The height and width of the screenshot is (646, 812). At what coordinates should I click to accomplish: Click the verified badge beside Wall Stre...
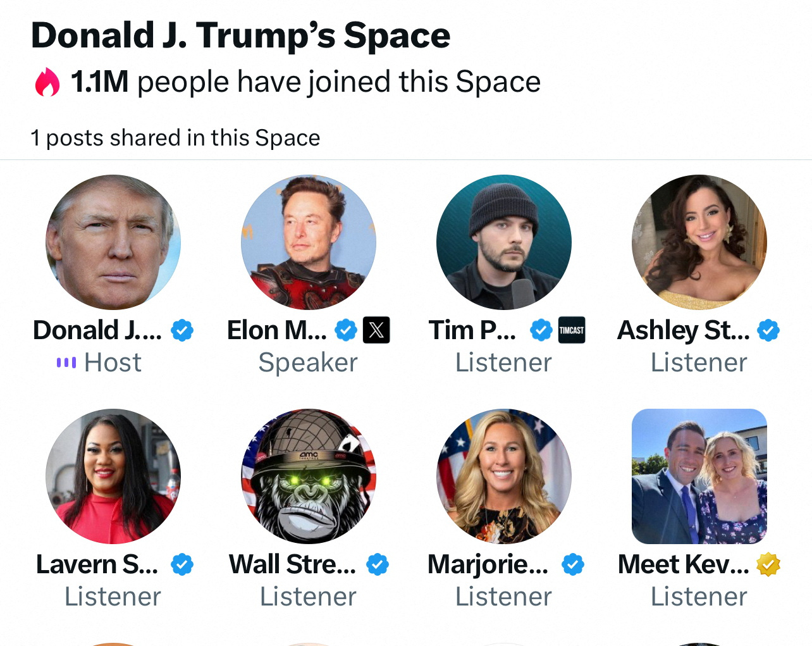378,564
